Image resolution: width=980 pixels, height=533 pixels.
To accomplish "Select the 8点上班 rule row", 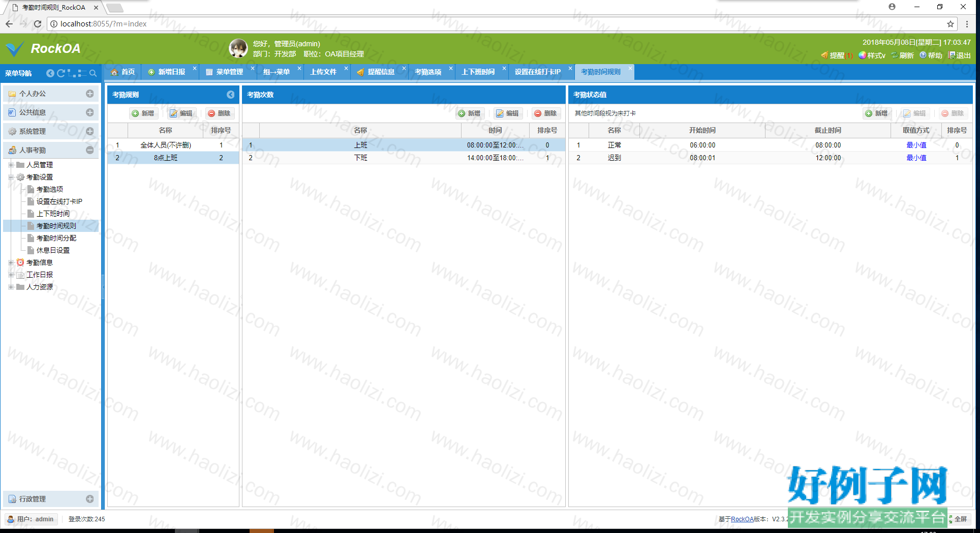I will point(173,158).
